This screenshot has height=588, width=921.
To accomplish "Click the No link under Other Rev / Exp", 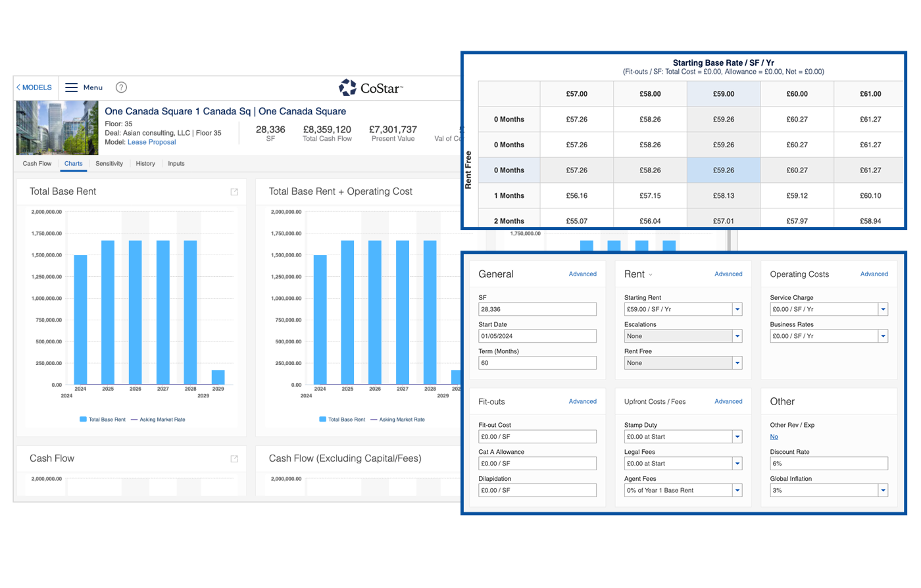I will click(774, 437).
